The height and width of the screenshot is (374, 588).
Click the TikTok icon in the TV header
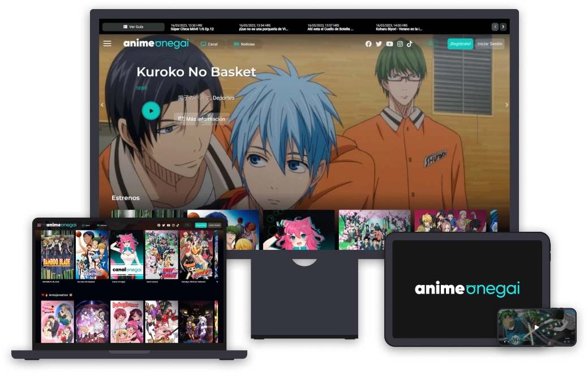tap(410, 44)
